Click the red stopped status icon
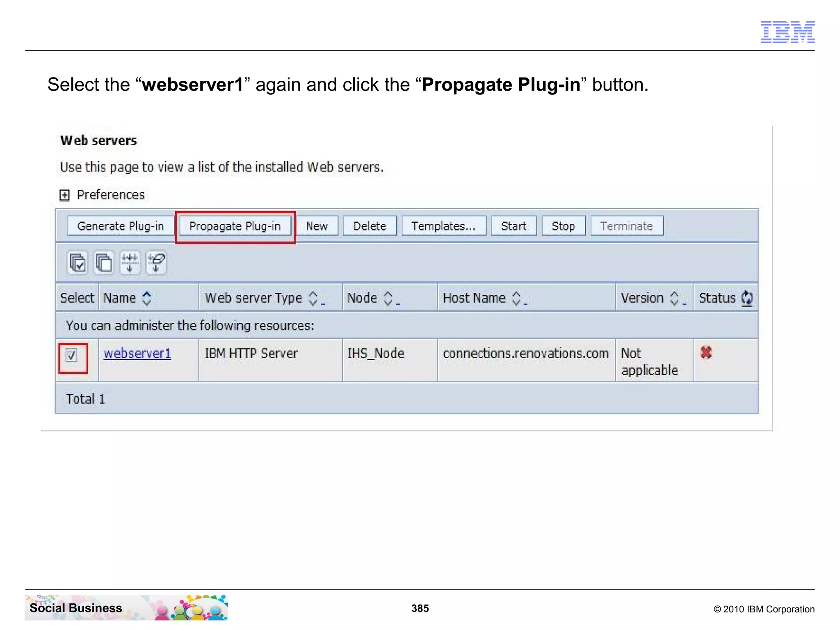This screenshot has width=840, height=630. point(706,353)
